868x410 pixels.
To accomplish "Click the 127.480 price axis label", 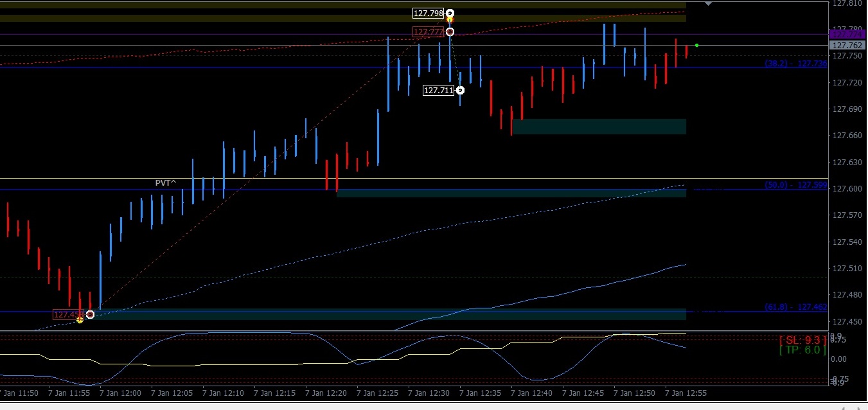I will point(847,295).
